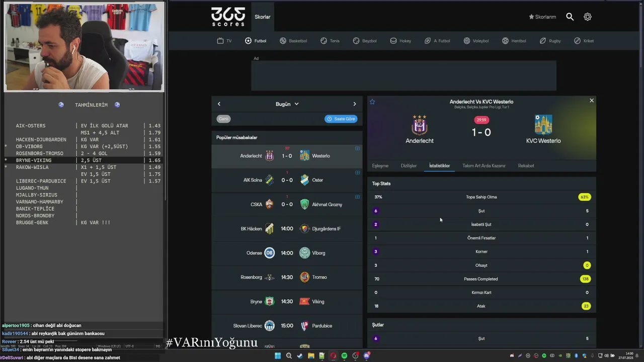The height and width of the screenshot is (362, 644).
Task: Open the Bugün date dropdown
Action: pos(287,104)
